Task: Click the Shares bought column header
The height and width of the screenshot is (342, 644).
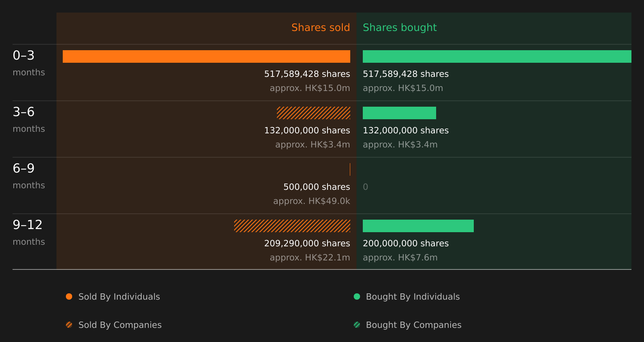Action: (400, 27)
